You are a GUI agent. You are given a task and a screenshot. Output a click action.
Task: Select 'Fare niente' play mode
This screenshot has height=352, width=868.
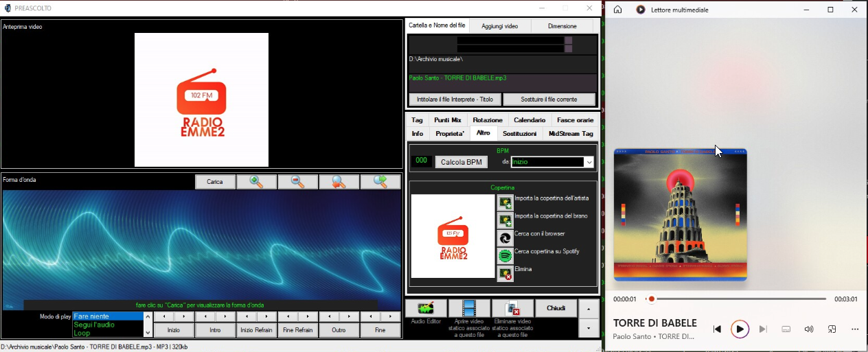tap(108, 316)
